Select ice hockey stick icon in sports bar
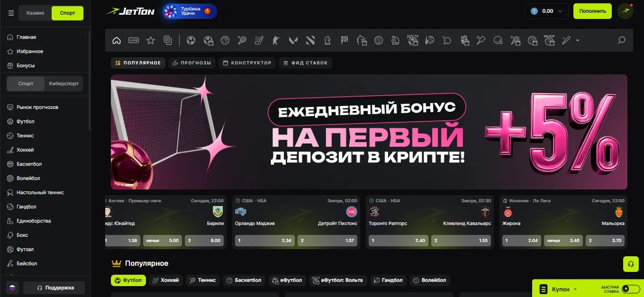The image size is (644, 297). tap(259, 40)
